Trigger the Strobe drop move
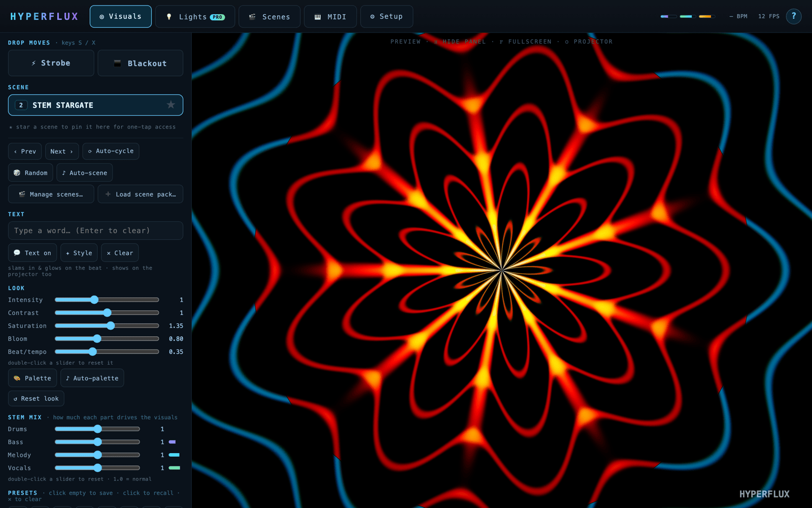Screen dimensions: 812x508 coord(51,63)
